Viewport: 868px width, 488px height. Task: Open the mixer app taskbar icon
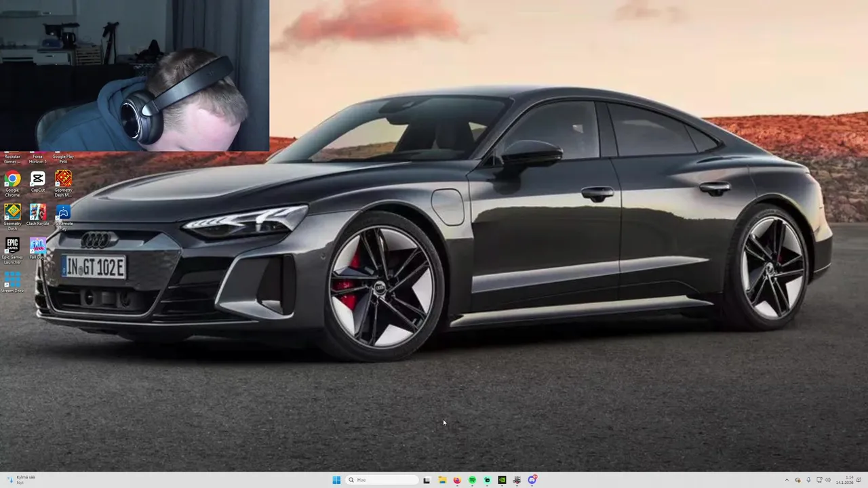point(517,480)
